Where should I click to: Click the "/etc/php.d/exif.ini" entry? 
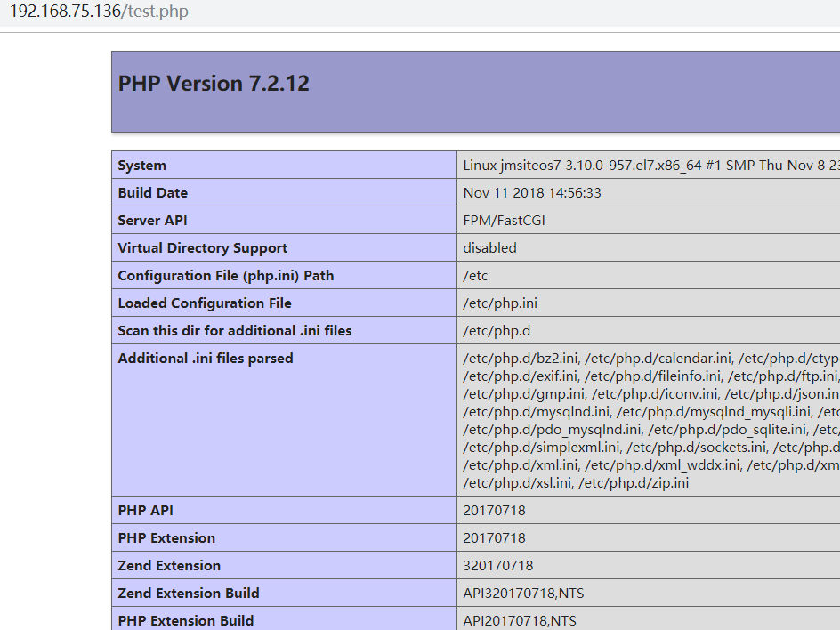520,376
